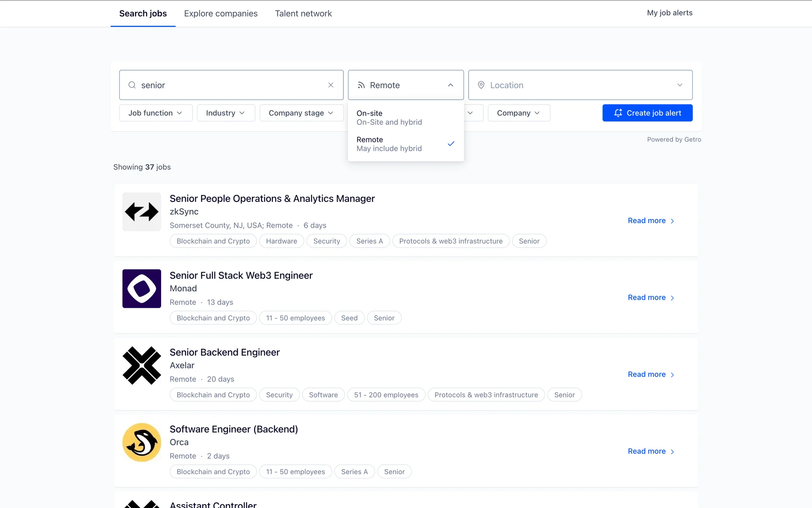Click the Location input field
Image resolution: width=812 pixels, height=508 pixels.
(579, 85)
